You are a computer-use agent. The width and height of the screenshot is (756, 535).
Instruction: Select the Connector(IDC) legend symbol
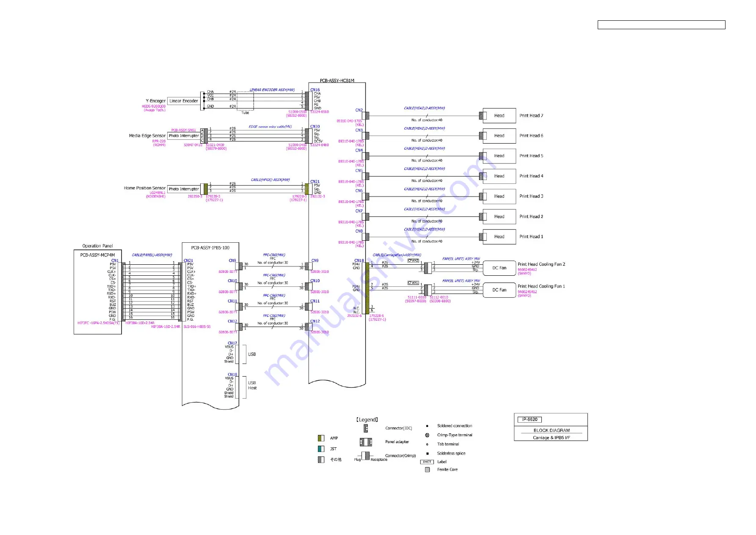click(366, 428)
